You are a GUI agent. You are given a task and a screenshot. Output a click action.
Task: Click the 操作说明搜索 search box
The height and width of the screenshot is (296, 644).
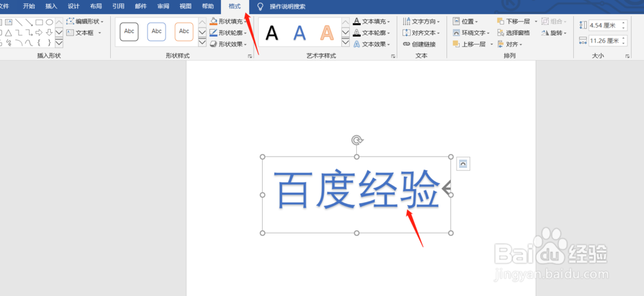click(x=287, y=6)
